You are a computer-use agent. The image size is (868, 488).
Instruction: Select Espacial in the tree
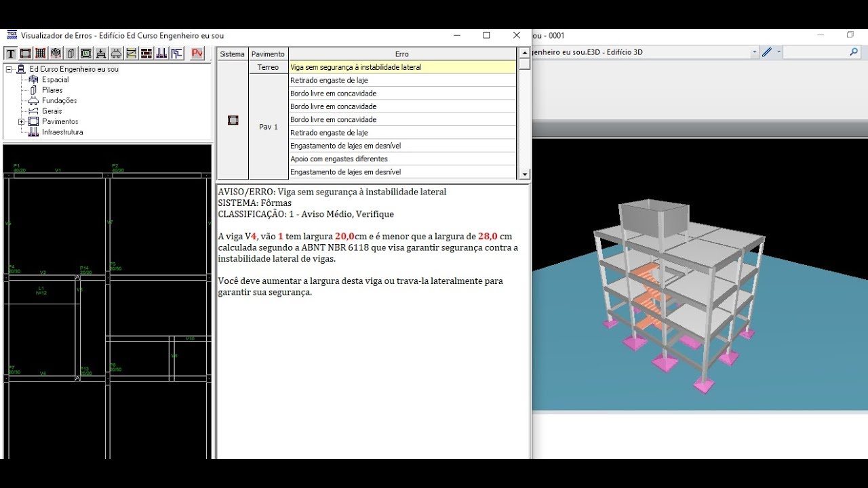[55, 79]
